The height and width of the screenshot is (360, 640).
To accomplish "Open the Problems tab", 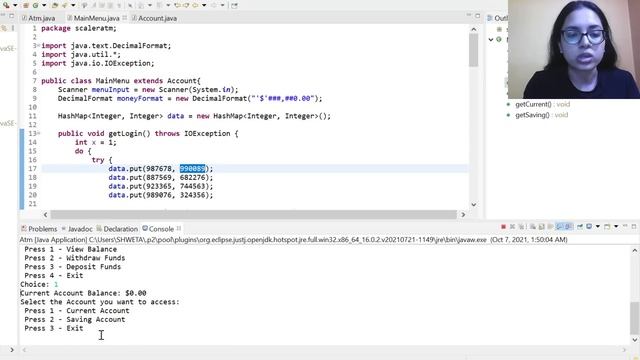I will [39, 229].
